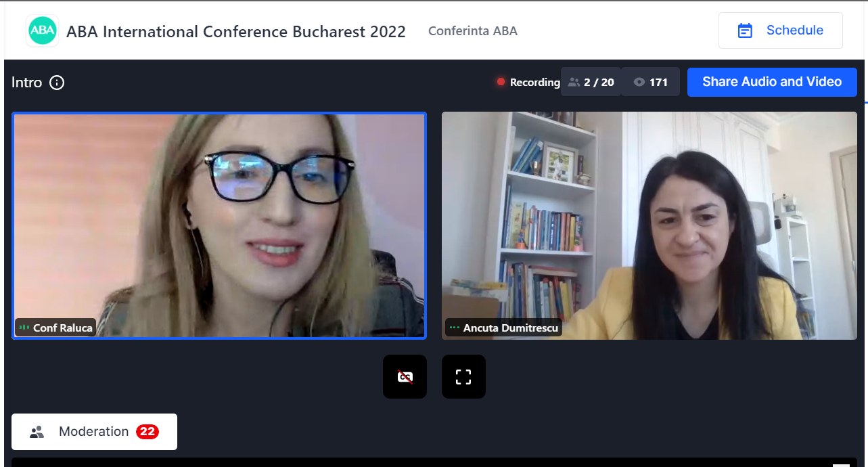Open the info icon beside Intro

tap(57, 83)
